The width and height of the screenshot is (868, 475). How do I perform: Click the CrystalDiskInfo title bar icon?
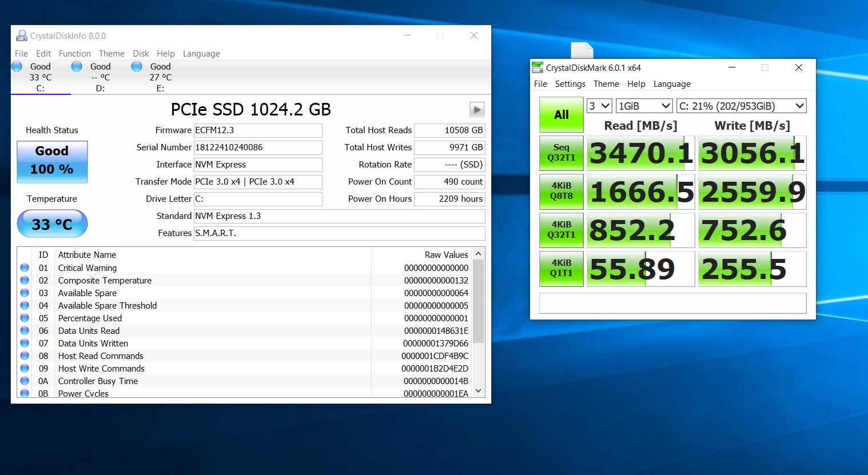[x=22, y=35]
